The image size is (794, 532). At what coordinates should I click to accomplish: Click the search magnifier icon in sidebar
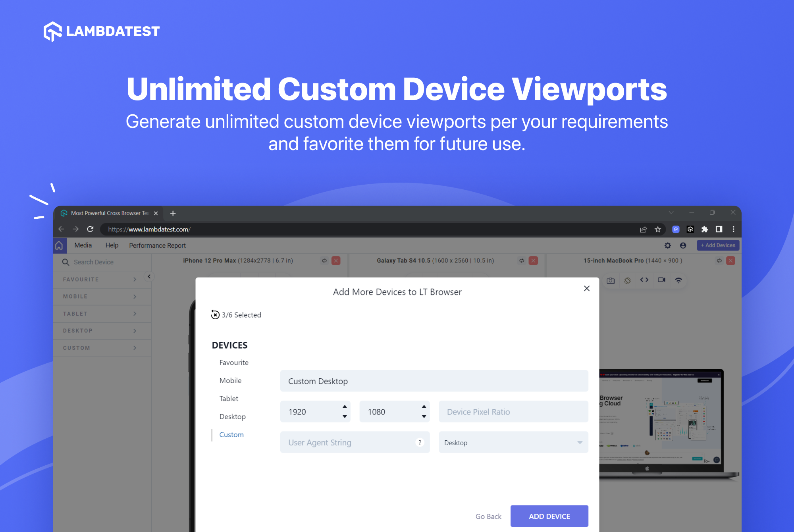point(66,262)
